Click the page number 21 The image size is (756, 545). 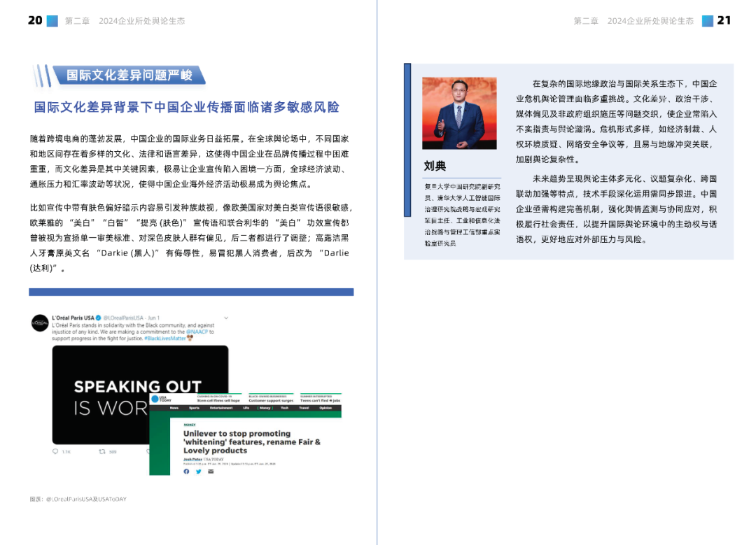click(x=724, y=20)
